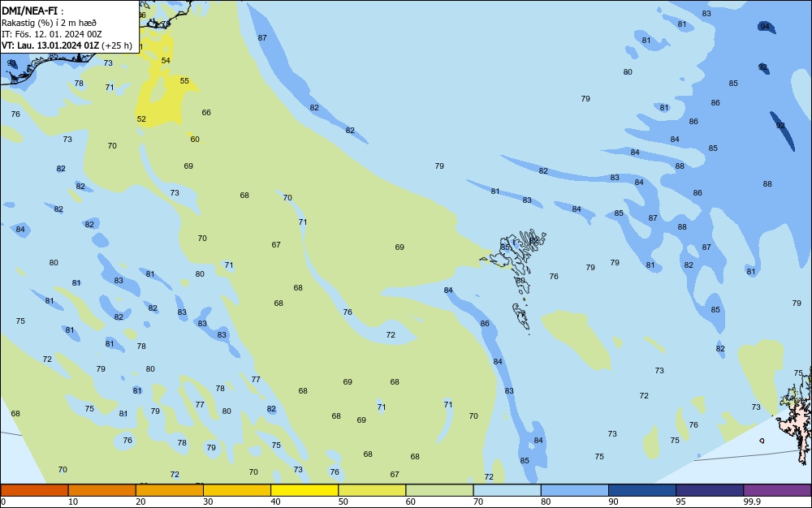This screenshot has height=508, width=812.
Task: Pick the humidity value 52 on map
Action: click(141, 119)
